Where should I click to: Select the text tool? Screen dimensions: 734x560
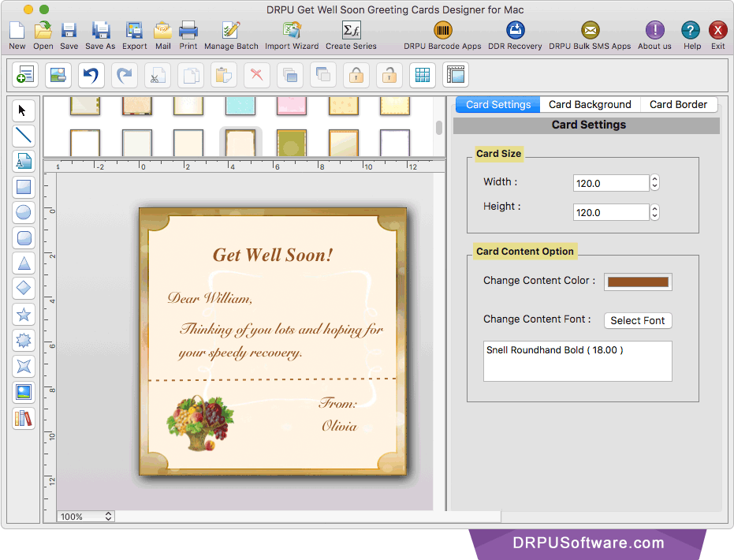(24, 162)
